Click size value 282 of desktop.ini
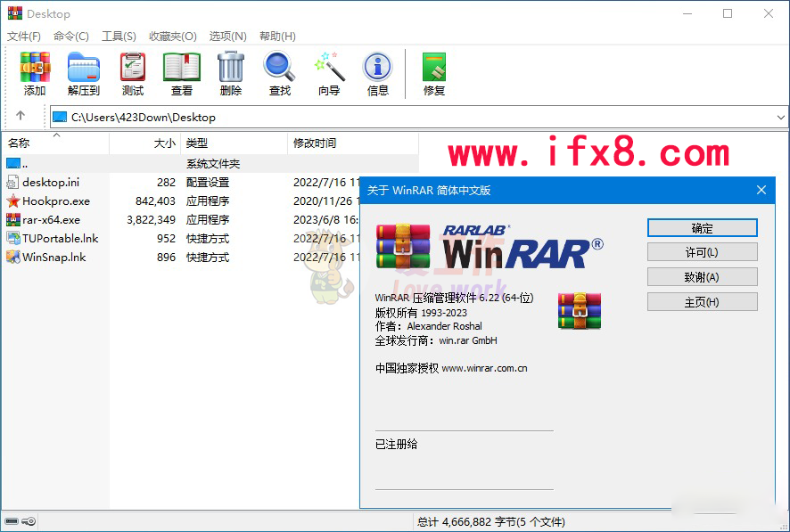The width and height of the screenshot is (790, 532). [166, 182]
